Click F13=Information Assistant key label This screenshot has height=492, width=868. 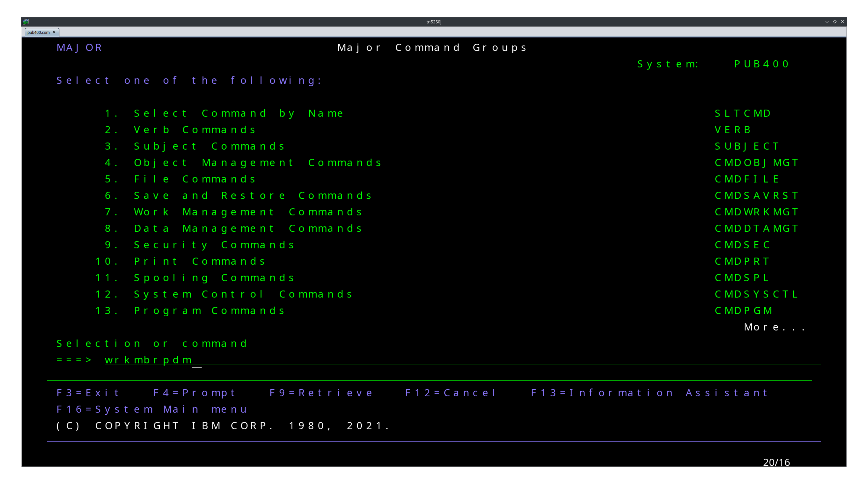point(649,393)
